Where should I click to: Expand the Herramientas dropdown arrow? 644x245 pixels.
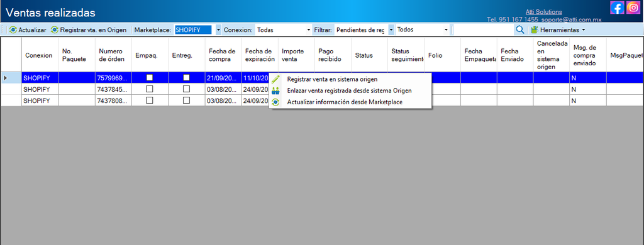584,30
